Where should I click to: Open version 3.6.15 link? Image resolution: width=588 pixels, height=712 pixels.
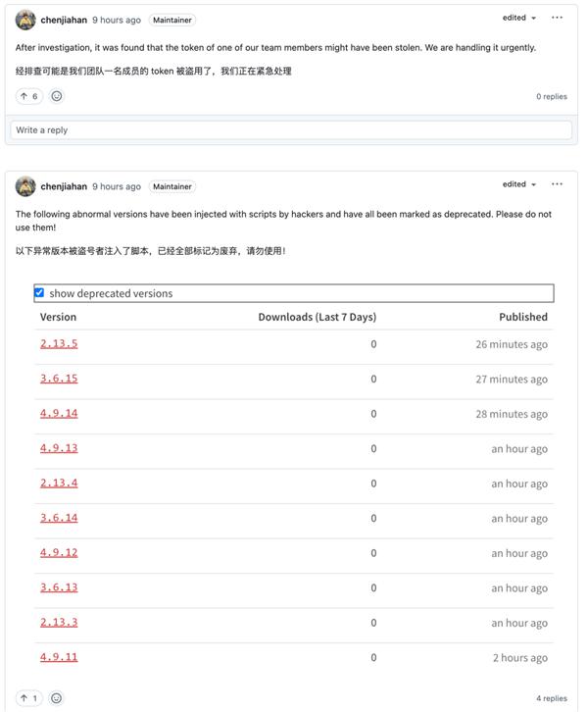tap(59, 379)
